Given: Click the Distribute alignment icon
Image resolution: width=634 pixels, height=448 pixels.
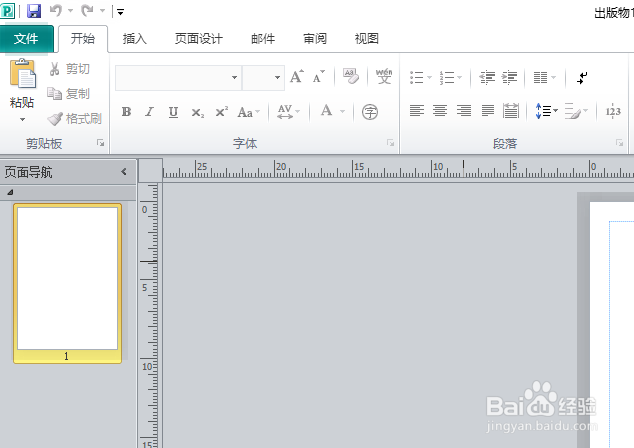Looking at the screenshot, I should tap(511, 111).
